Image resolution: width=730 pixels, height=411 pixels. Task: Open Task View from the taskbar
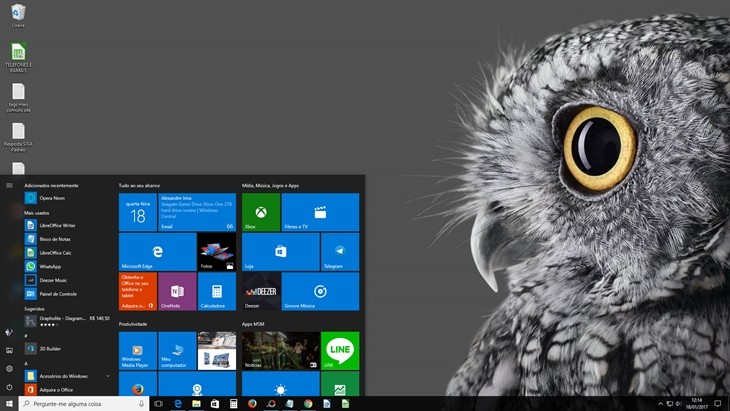[158, 404]
